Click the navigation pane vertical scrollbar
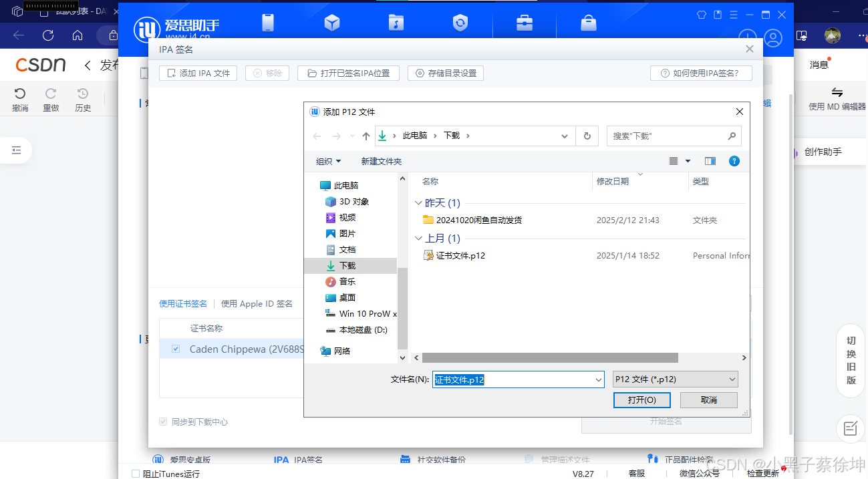This screenshot has height=479, width=868. 402,307
